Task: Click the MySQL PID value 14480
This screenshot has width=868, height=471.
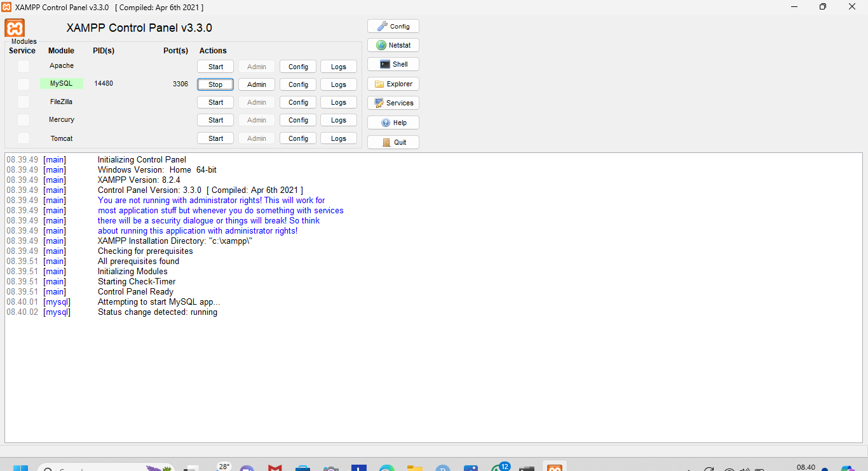Action: point(104,83)
